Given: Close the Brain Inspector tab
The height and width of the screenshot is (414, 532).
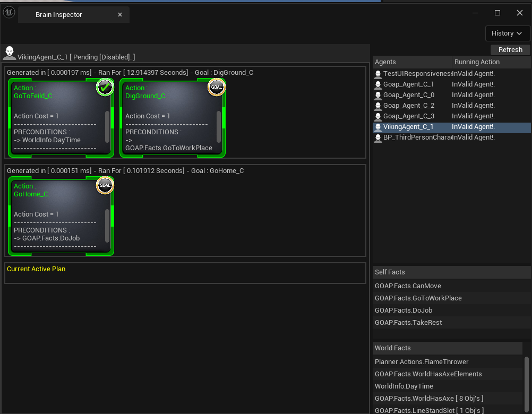Looking at the screenshot, I should [x=120, y=14].
